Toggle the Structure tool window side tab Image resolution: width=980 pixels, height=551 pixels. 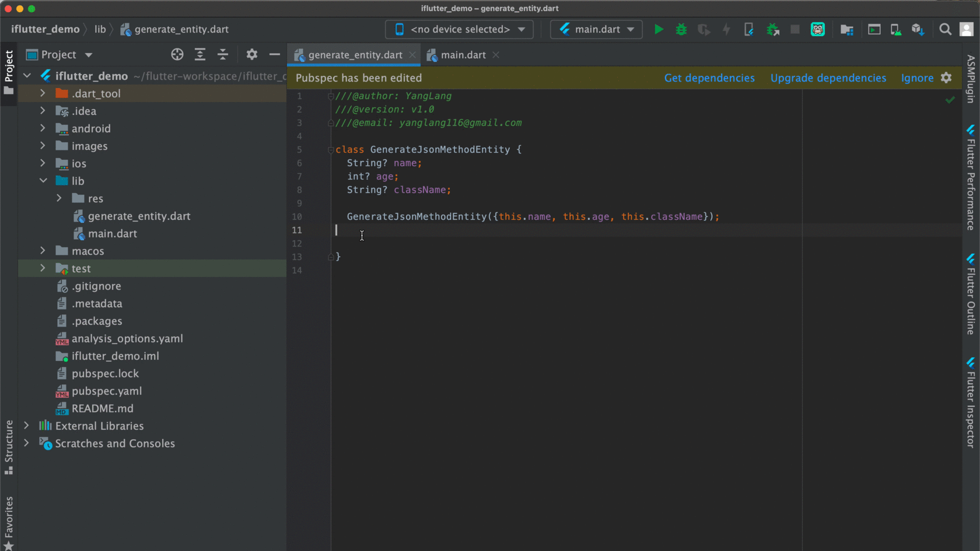tap(9, 447)
